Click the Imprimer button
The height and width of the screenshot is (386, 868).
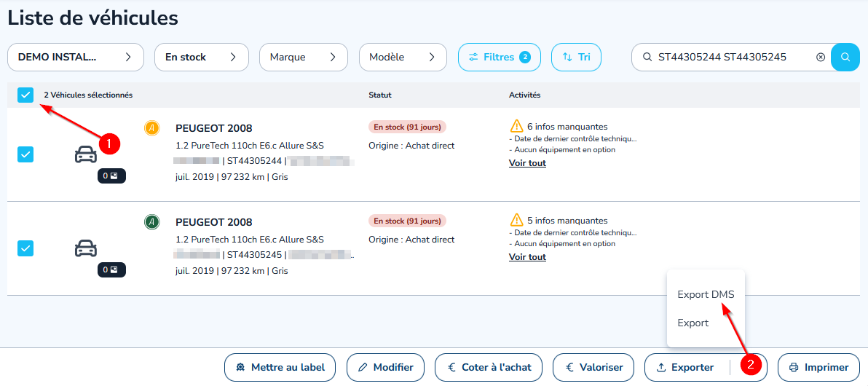(818, 367)
